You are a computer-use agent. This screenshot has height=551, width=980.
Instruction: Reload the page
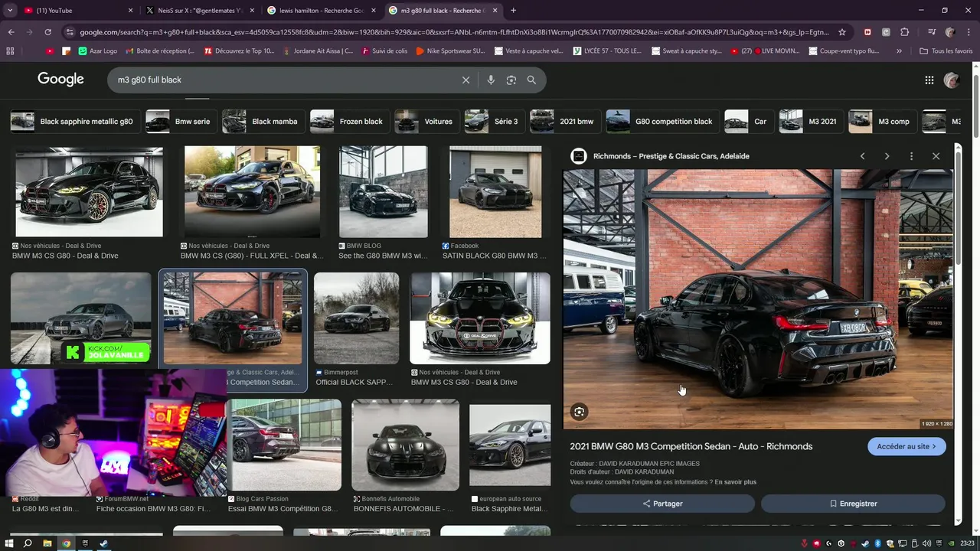tap(47, 32)
